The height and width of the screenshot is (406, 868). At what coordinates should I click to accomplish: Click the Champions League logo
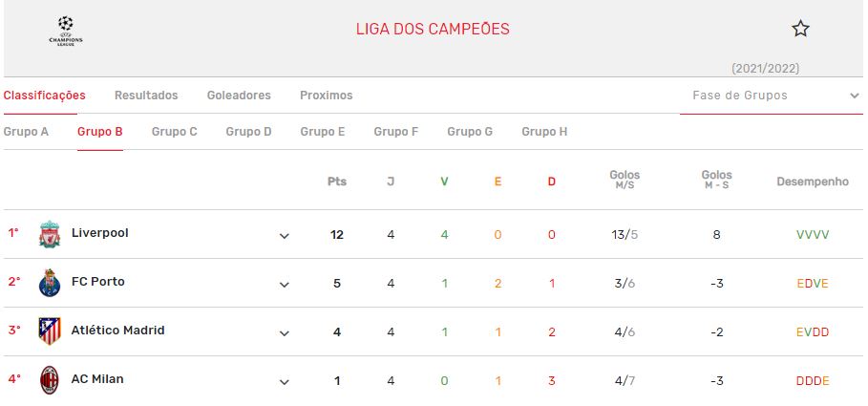pos(66,31)
